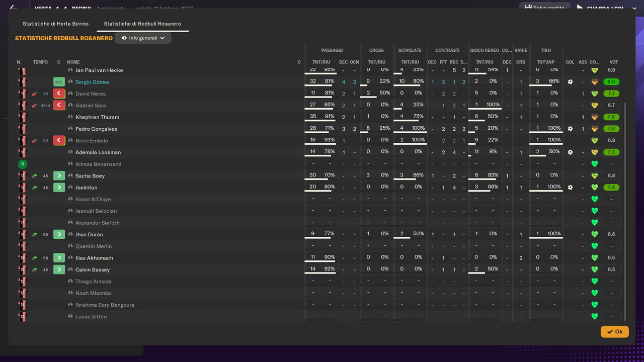Viewport: 644px width, 362px height.
Task: Click the condition heart icon for Sergio Gómez
Action: (595, 82)
